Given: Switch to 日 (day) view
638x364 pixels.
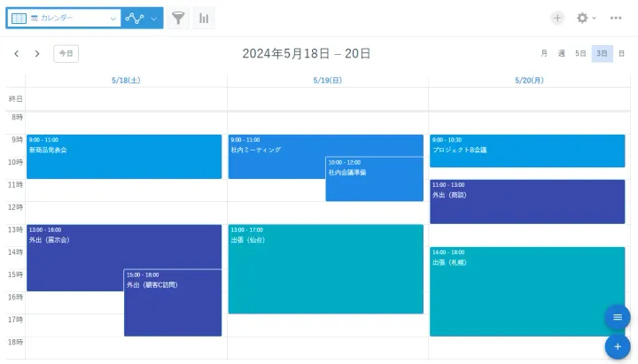Looking at the screenshot, I should 621,54.
